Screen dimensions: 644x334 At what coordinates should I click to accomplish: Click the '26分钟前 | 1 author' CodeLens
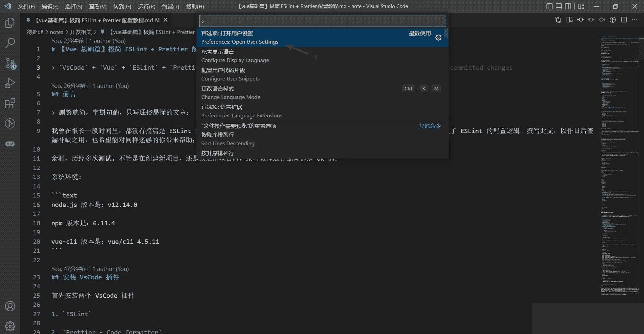[x=90, y=86]
